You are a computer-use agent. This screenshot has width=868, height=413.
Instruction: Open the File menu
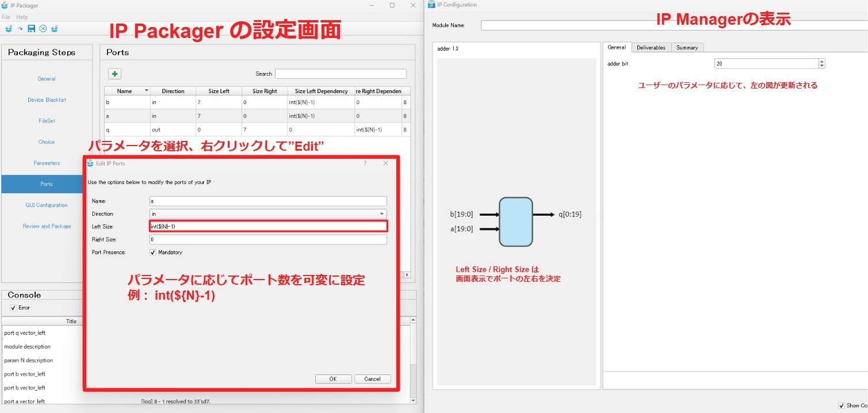(6, 17)
